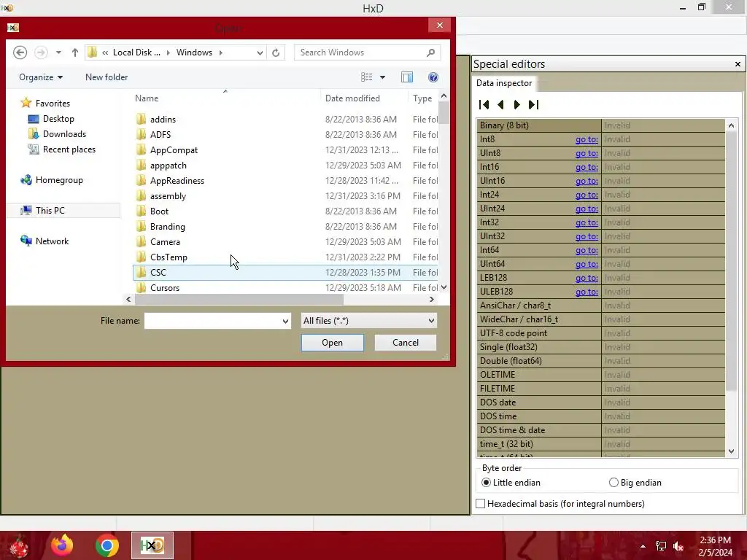Image resolution: width=747 pixels, height=560 pixels.
Task: Open address bar history dropdown
Action: click(260, 52)
